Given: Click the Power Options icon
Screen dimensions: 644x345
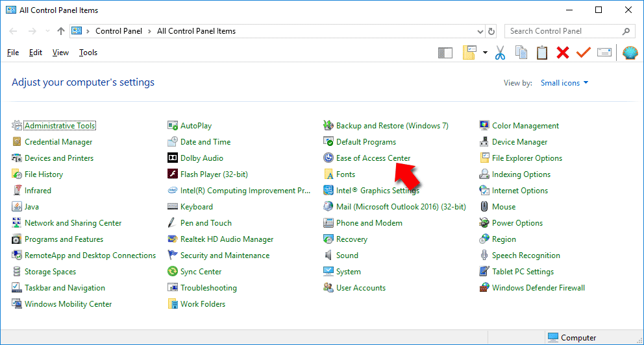Looking at the screenshot, I should point(484,222).
